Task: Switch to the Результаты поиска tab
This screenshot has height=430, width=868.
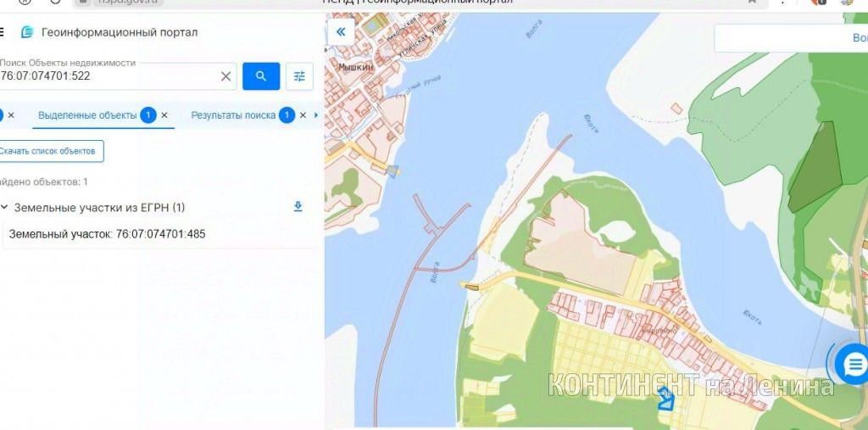Action: (x=233, y=115)
